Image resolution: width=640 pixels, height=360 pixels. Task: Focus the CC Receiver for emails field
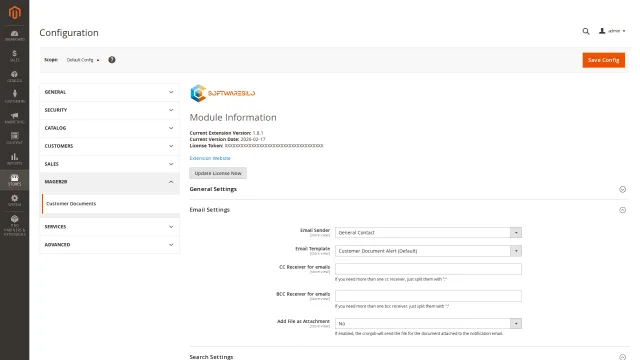[428, 269]
